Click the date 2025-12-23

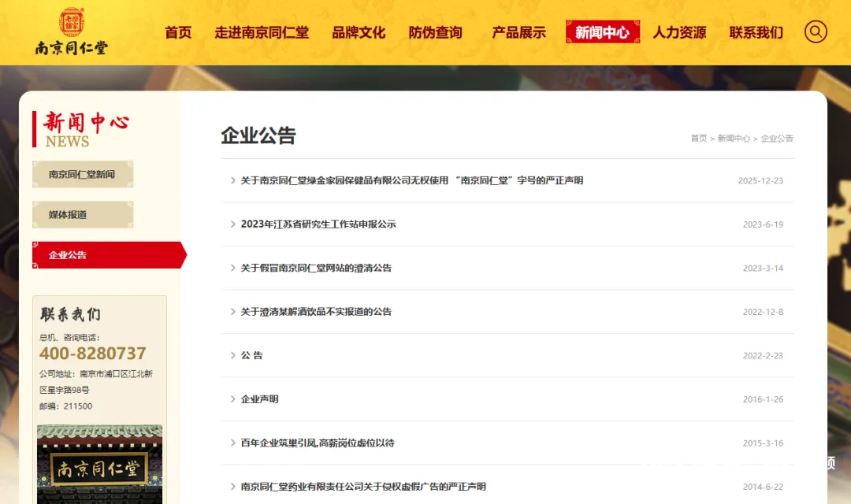760,180
